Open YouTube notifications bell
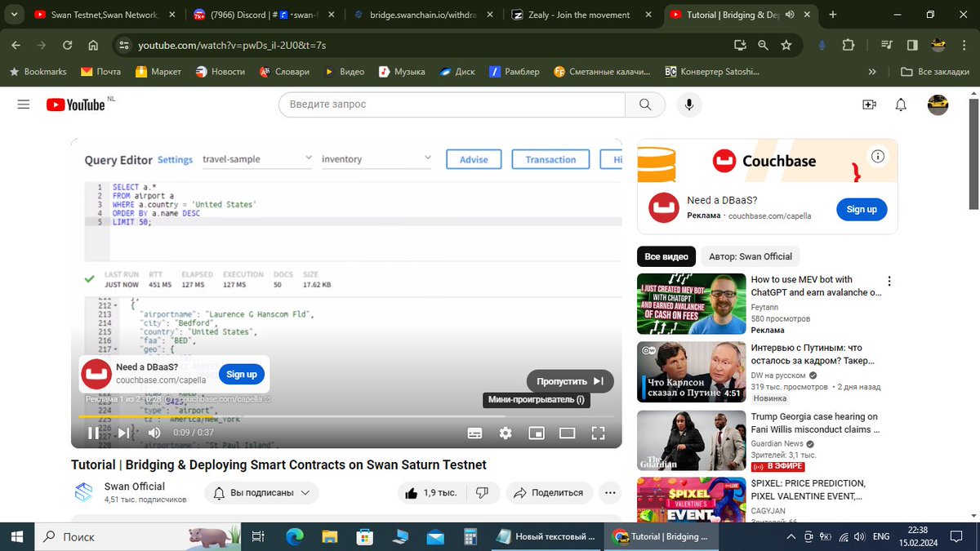 [x=901, y=104]
